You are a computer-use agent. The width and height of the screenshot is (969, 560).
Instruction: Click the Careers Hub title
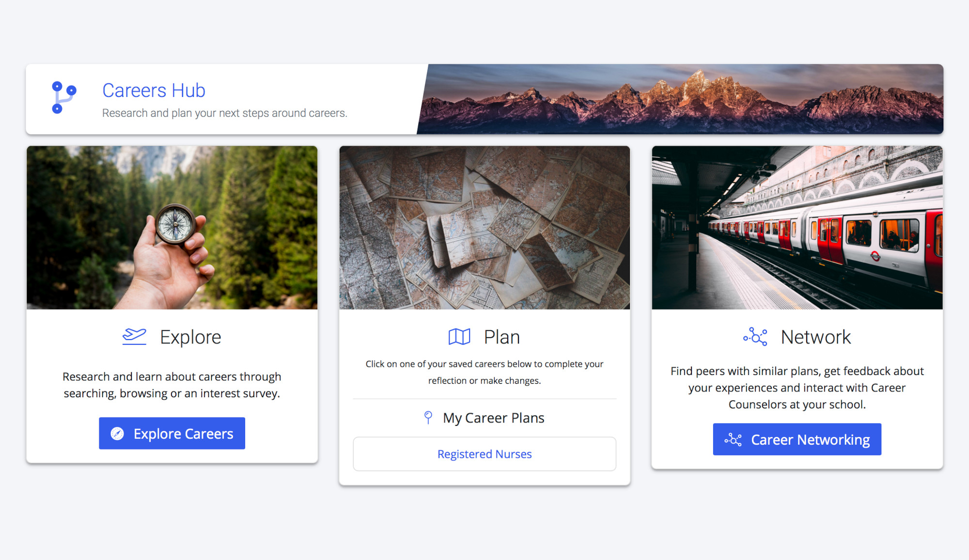(154, 91)
